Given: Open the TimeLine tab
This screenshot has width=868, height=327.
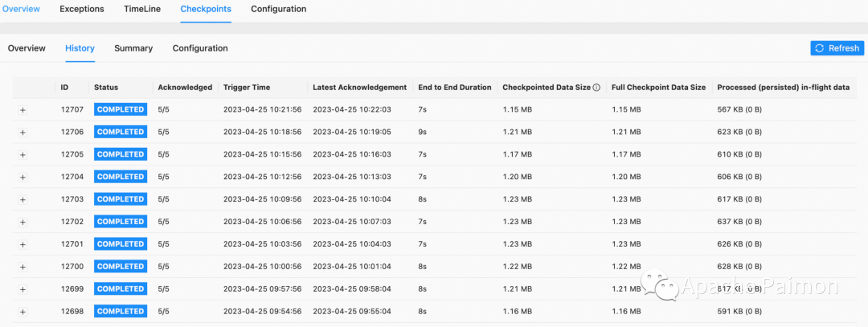Looking at the screenshot, I should pos(142,9).
